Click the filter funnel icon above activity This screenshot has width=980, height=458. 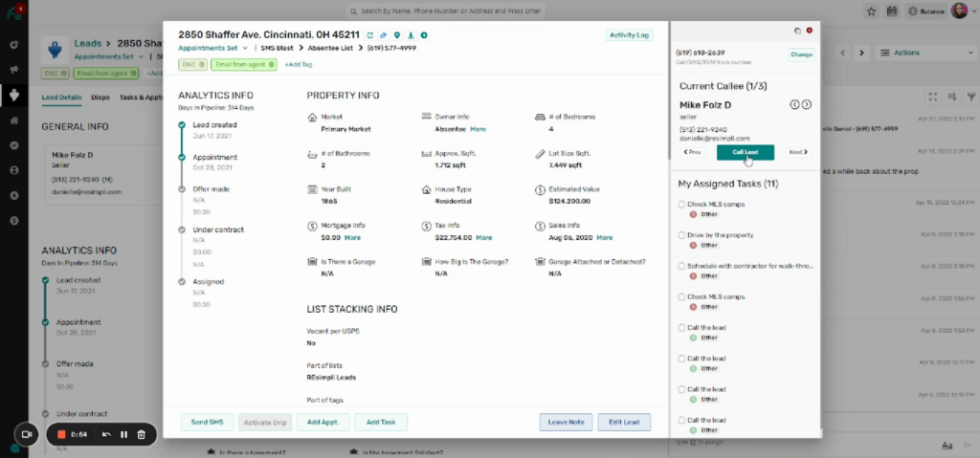coord(971,97)
